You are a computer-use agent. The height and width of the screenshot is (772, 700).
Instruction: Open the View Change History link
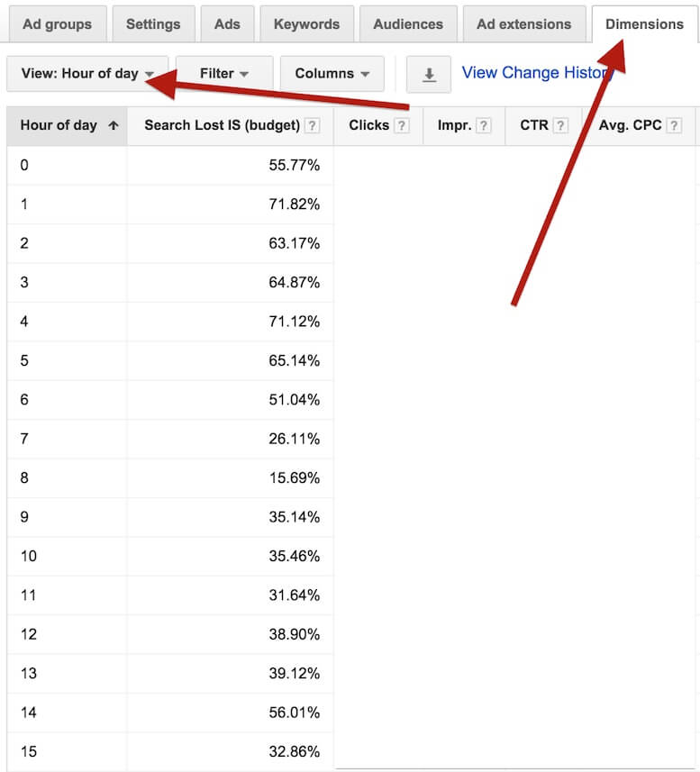pyautogui.click(x=536, y=73)
